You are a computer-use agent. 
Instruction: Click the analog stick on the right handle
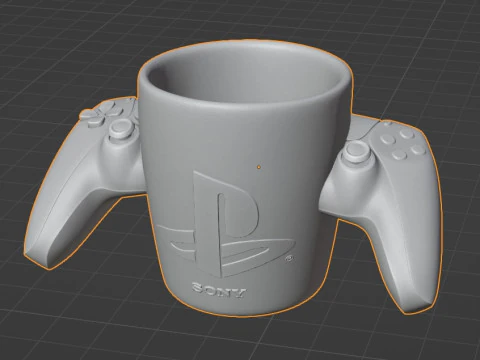point(358,151)
